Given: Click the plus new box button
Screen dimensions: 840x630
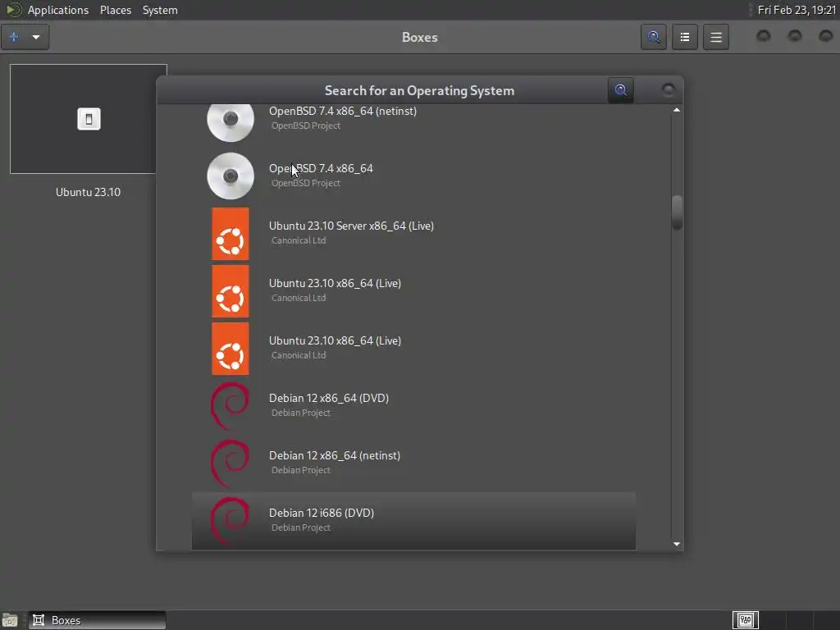Looking at the screenshot, I should [14, 37].
